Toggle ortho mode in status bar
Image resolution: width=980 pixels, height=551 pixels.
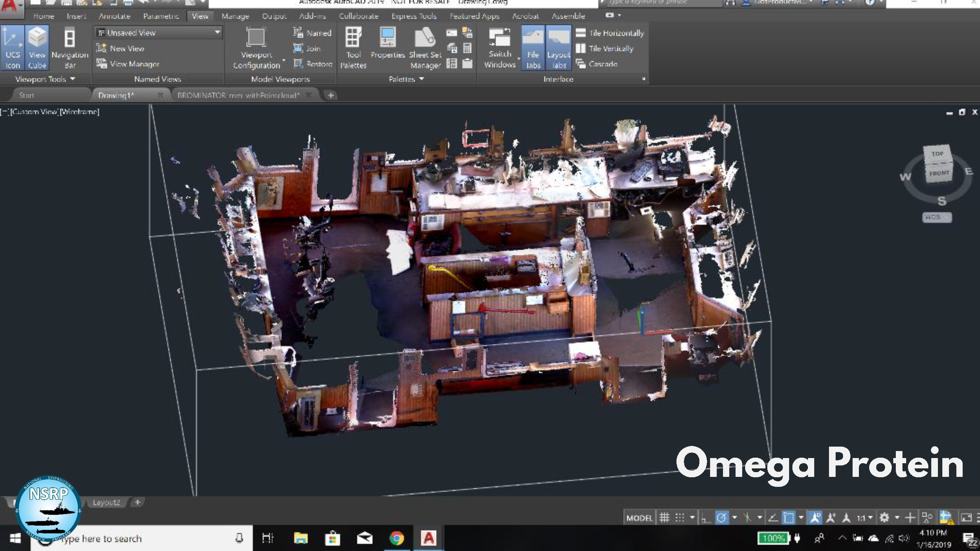pyautogui.click(x=706, y=518)
